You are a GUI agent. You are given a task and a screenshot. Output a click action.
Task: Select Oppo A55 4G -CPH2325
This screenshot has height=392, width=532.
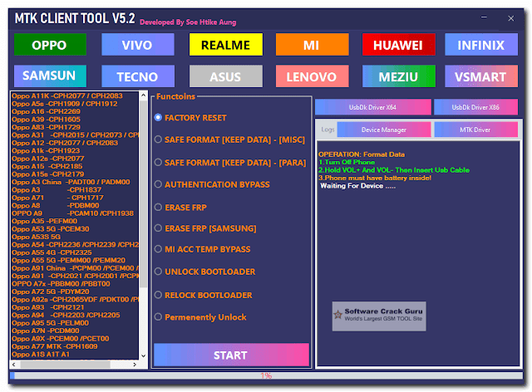[x=52, y=252]
